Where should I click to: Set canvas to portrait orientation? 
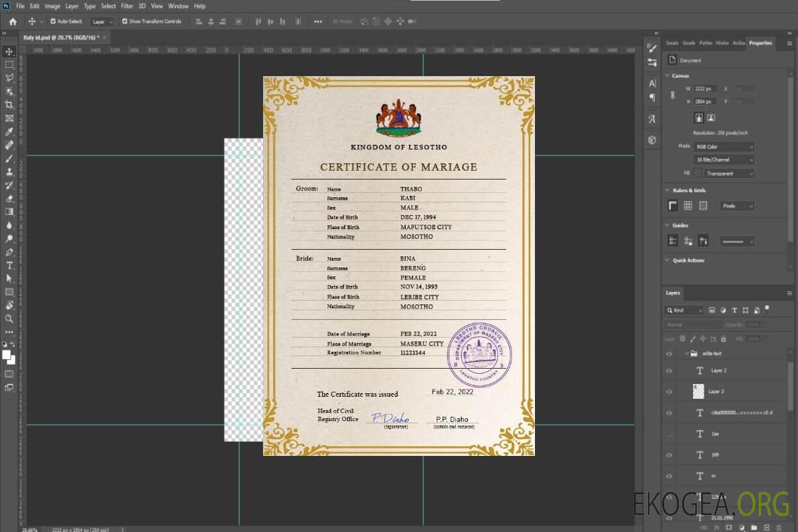699,118
